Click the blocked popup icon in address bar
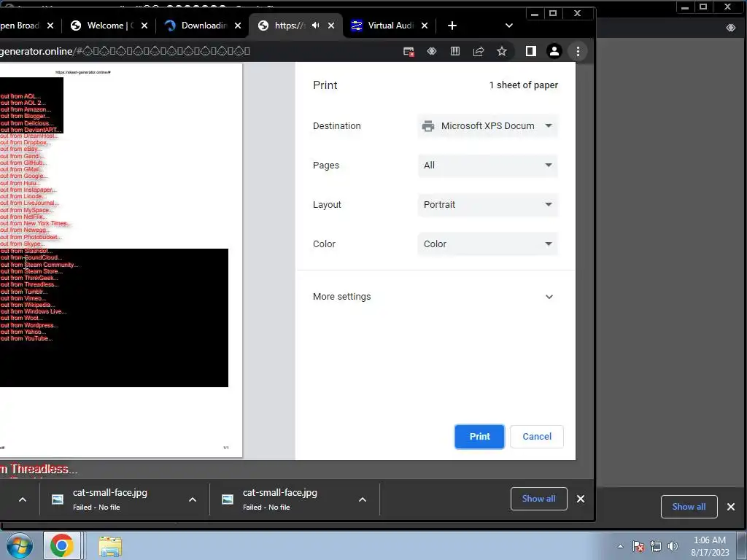This screenshot has width=747, height=560. [x=409, y=52]
